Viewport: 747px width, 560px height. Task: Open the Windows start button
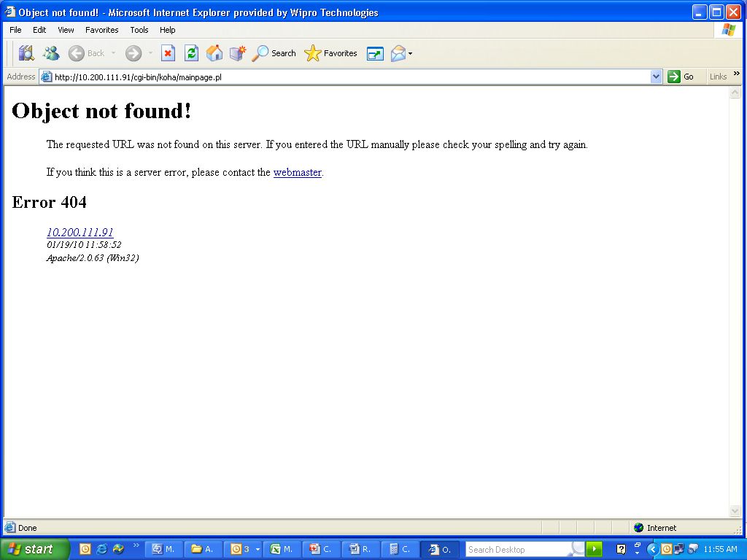(x=34, y=549)
